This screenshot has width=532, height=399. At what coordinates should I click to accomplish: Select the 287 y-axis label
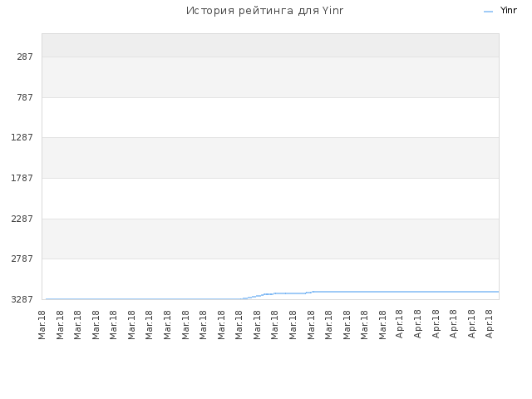click(x=25, y=57)
